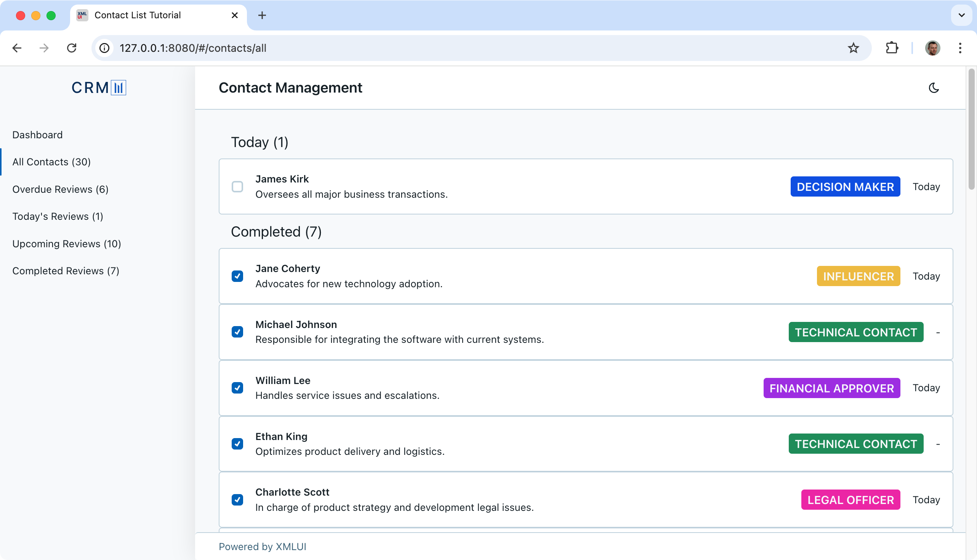Viewport: 977px width, 560px height.
Task: Click the DECISION MAKER badge
Action: (x=845, y=187)
